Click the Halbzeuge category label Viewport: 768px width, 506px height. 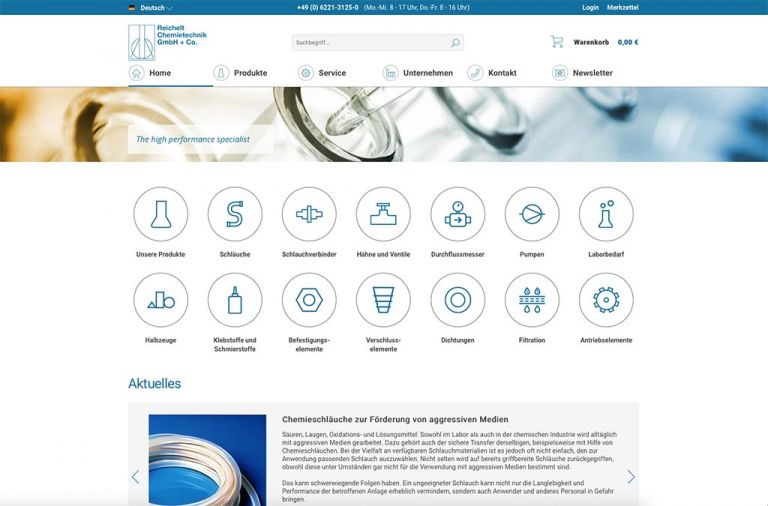(x=161, y=340)
